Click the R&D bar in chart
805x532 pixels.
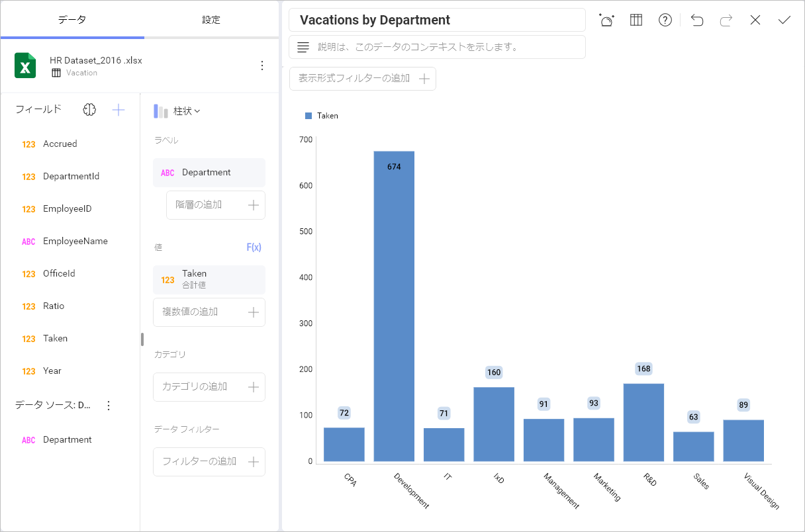[x=643, y=422]
